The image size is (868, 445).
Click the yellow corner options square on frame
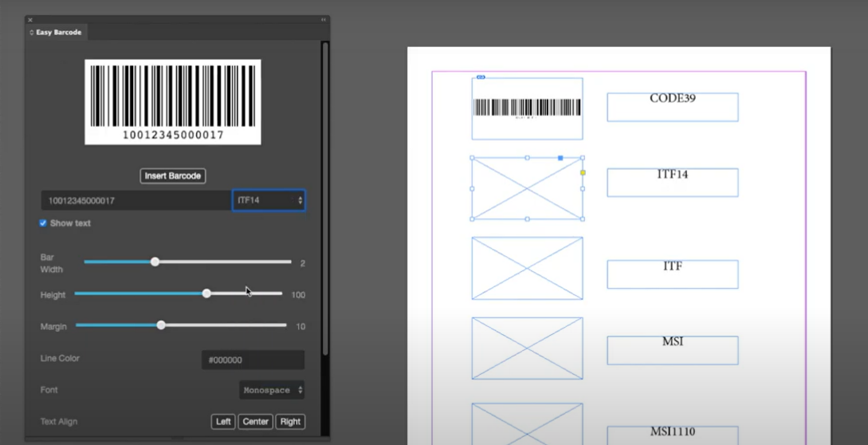point(583,173)
